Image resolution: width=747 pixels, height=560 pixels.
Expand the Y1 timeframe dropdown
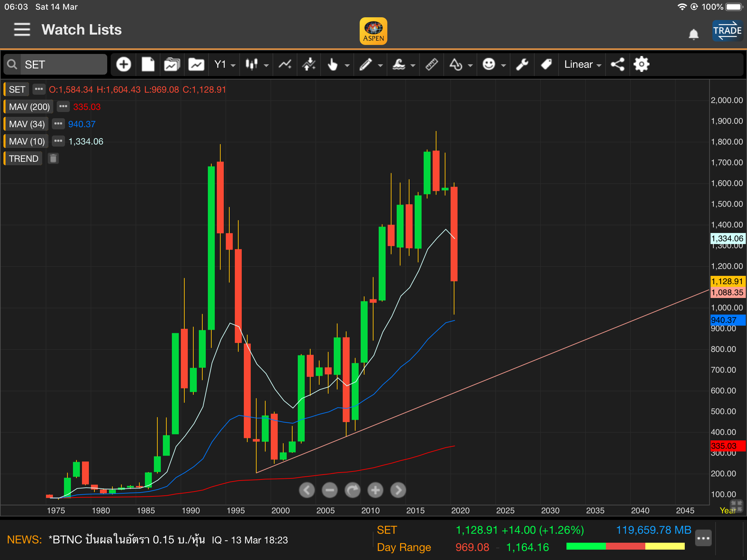point(224,64)
